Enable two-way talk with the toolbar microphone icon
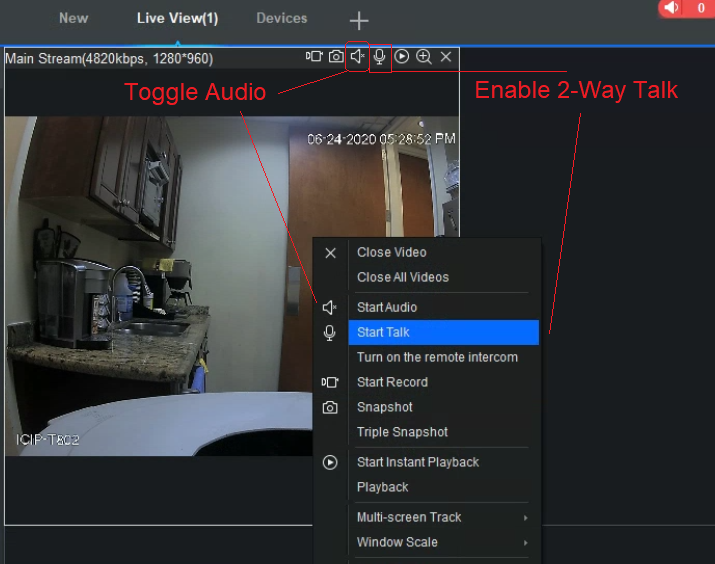Viewport: 715px width, 564px height. 379,57
